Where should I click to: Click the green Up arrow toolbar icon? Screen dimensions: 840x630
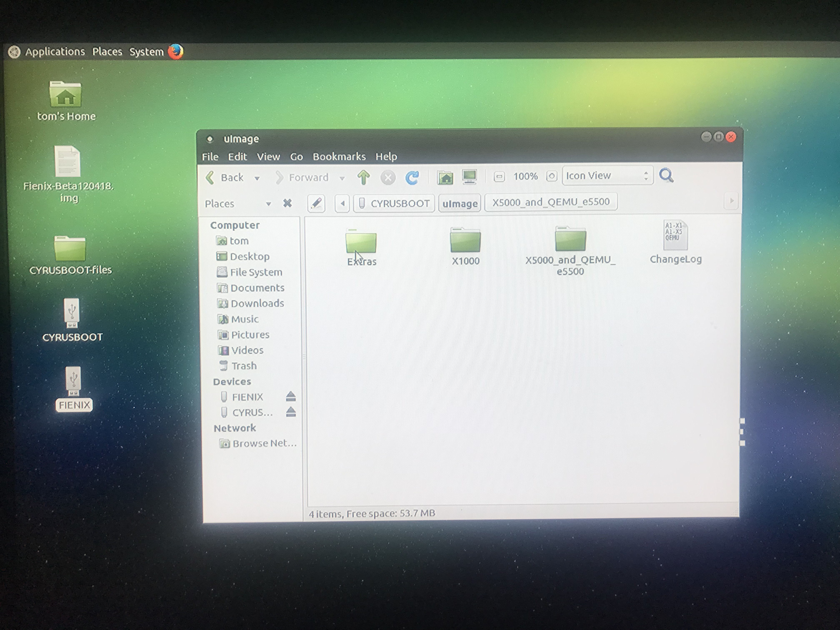363,177
